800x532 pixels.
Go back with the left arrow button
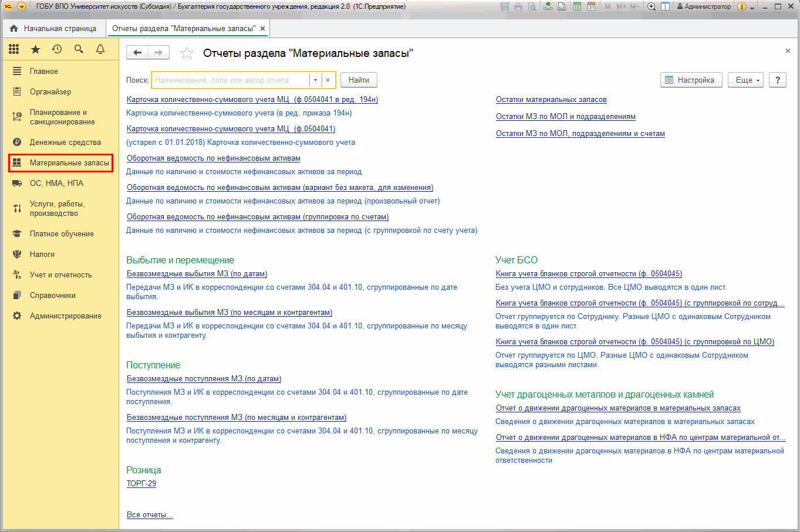(x=137, y=53)
